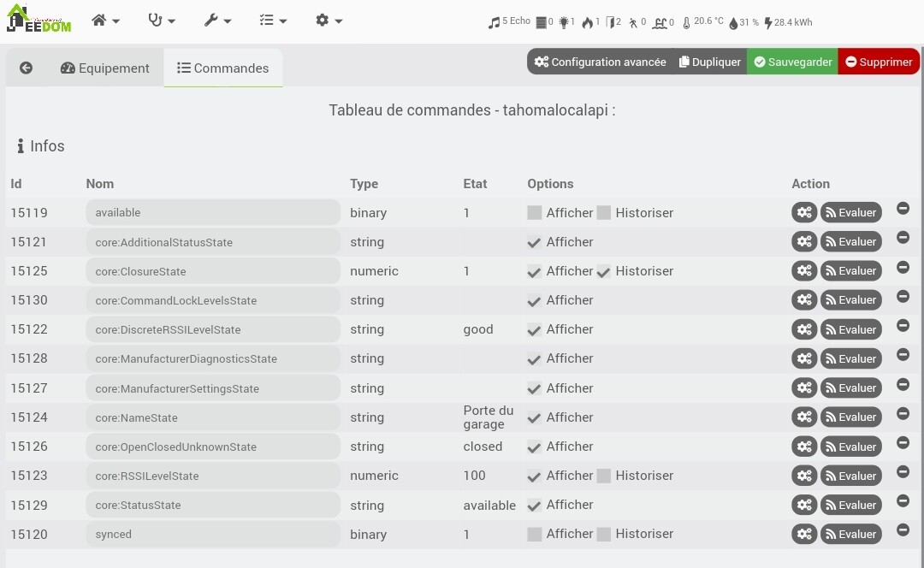924x568 pixels.
Task: Switch to the Commandes tab
Action: coord(223,68)
